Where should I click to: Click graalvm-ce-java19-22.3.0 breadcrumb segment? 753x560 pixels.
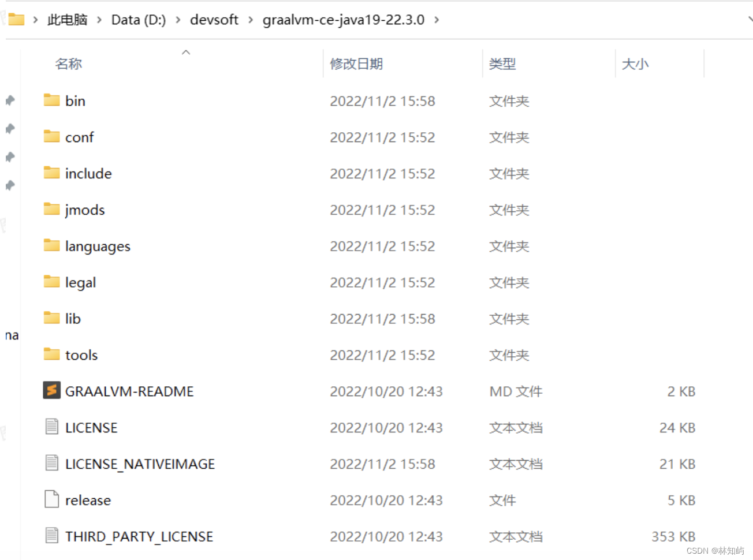click(344, 20)
